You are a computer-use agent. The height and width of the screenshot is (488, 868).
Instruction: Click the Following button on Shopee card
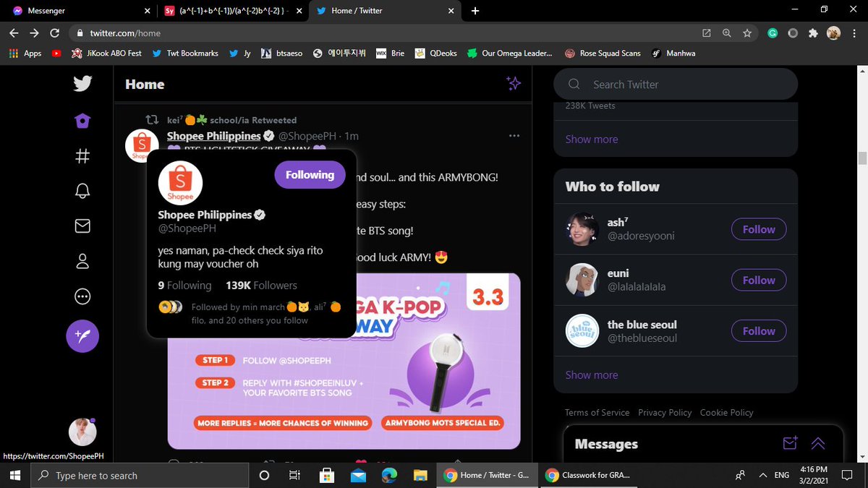point(310,175)
